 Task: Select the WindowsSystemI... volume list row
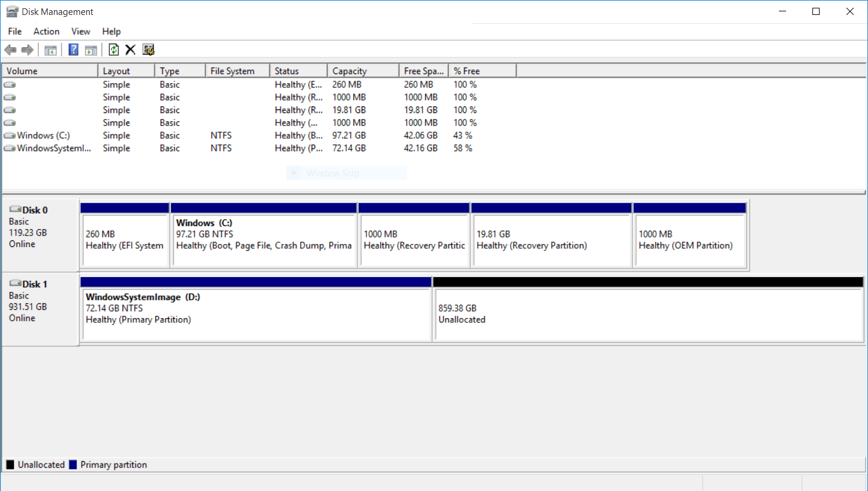click(259, 148)
